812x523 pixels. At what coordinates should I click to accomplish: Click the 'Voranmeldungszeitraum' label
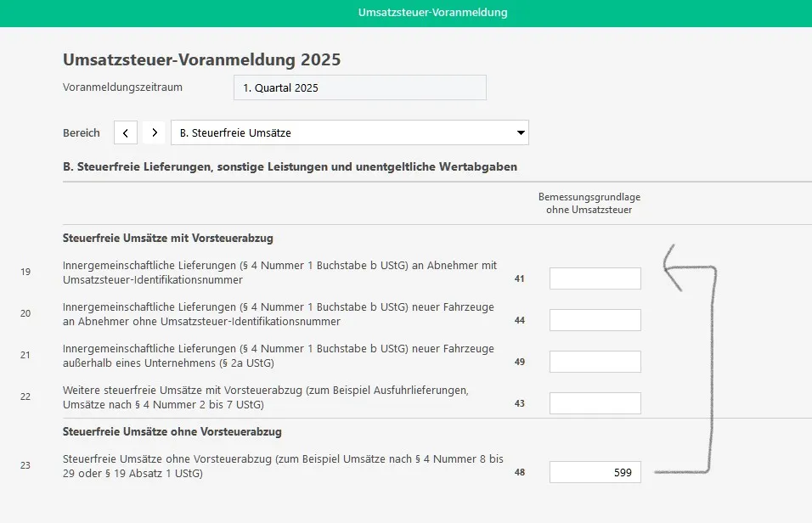coord(122,87)
